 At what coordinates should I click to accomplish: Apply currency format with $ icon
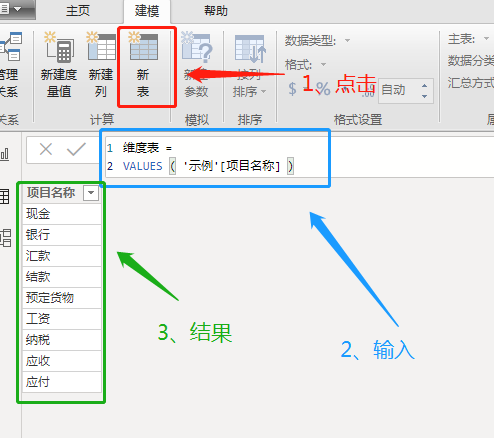[x=292, y=89]
